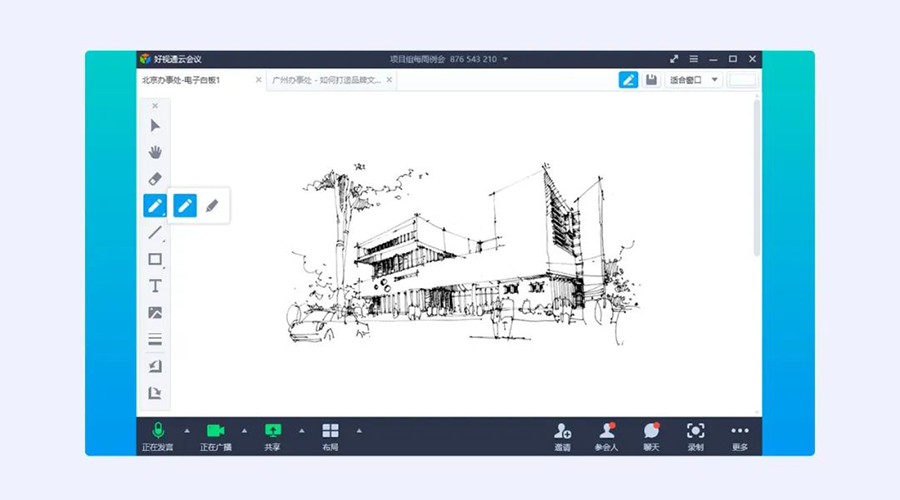Viewport: 900px width, 500px height.
Task: Click the white color swatch box
Action: click(742, 80)
